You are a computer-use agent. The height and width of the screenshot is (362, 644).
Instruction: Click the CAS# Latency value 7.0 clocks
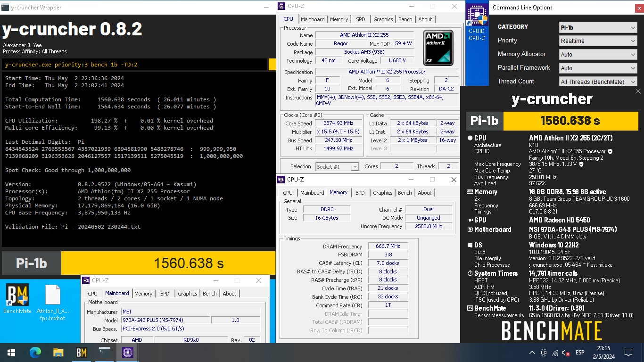388,263
